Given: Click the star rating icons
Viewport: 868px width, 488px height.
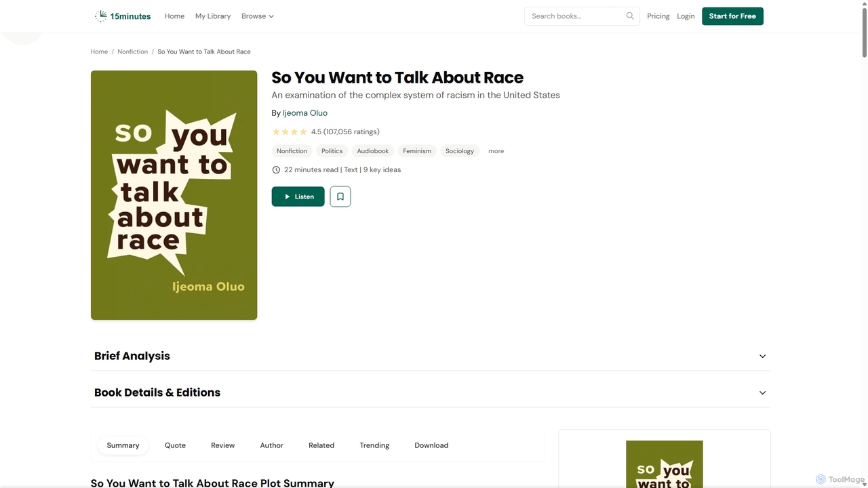Looking at the screenshot, I should click(x=290, y=132).
